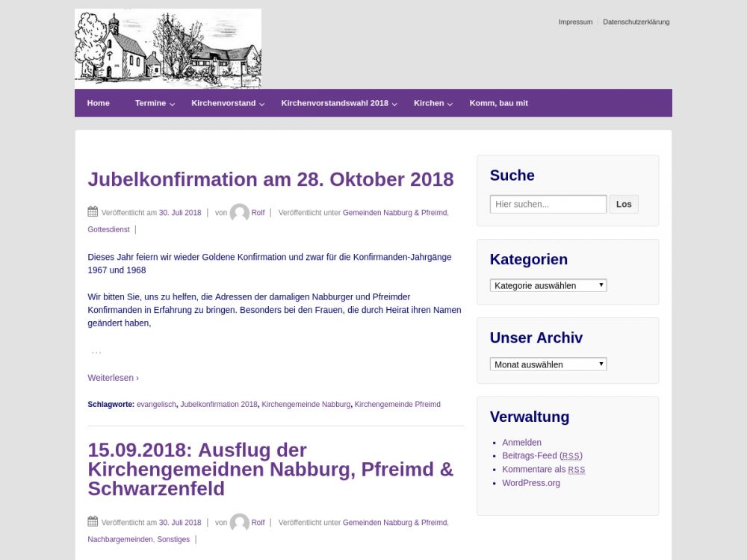This screenshot has width=747, height=560.
Task: Open the Datenschutzerklärung link
Action: (x=636, y=22)
